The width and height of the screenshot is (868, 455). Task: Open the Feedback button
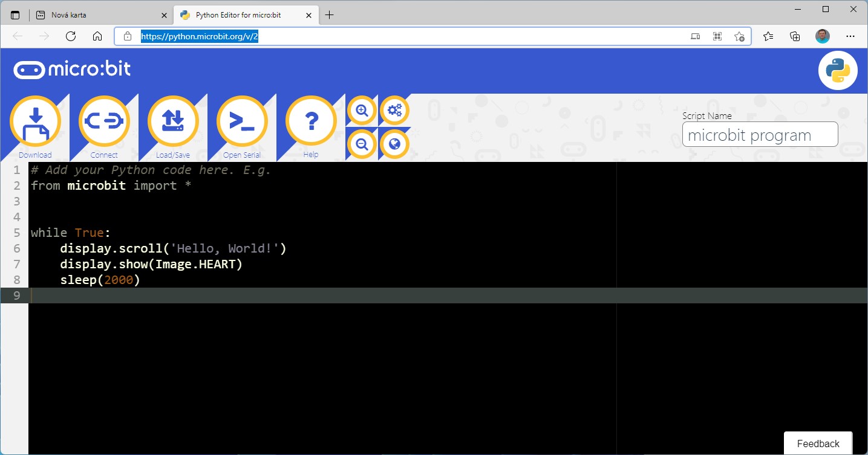[x=818, y=444]
